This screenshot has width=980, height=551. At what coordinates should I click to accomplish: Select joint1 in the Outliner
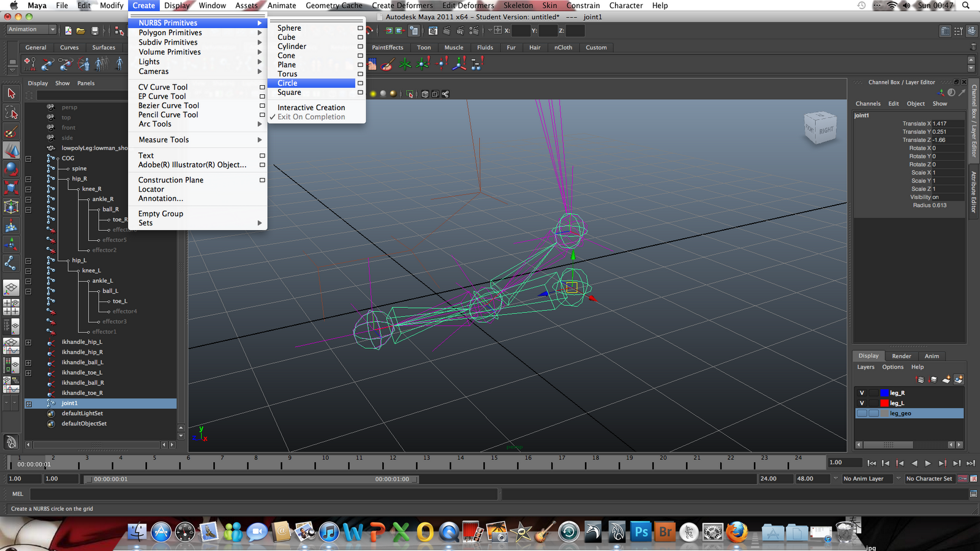pos(69,403)
